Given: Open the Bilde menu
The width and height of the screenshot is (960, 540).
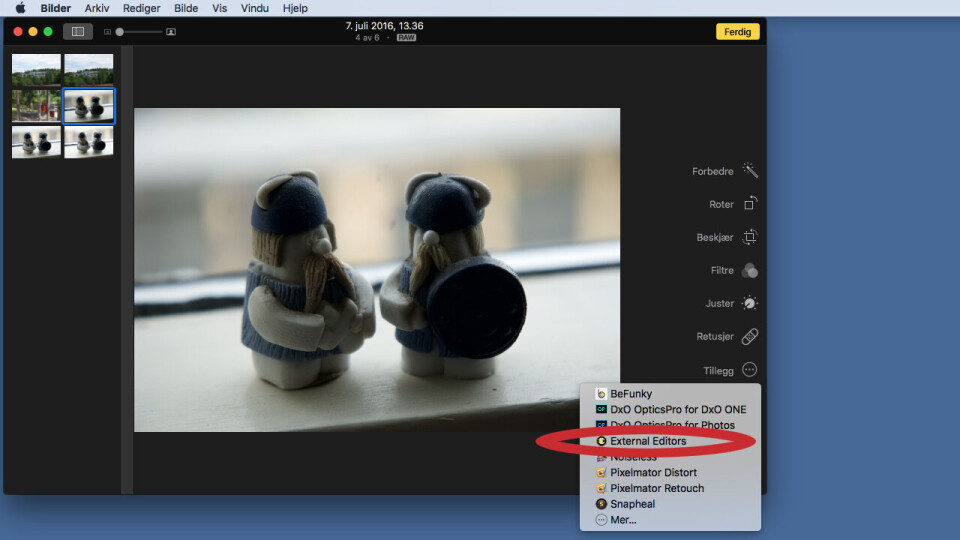Looking at the screenshot, I should click(x=186, y=8).
